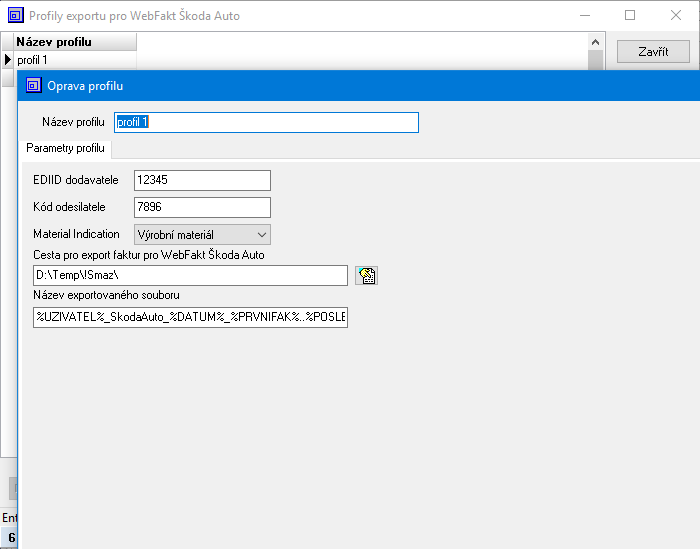Screen dimensions: 700x549
Task: Focus the EDIID dodavatele input field
Action: click(x=202, y=180)
